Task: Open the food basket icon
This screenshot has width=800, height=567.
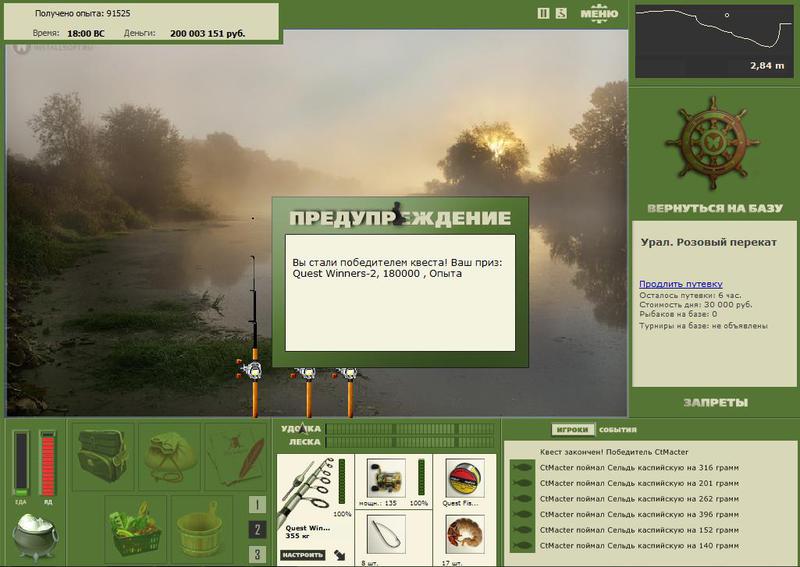Action: (136, 530)
